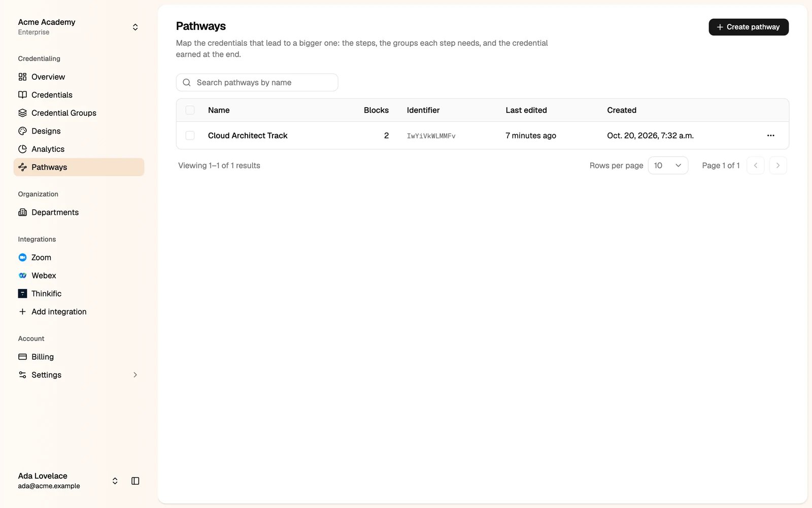This screenshot has width=812, height=508.
Task: Click the Name column header
Action: pyautogui.click(x=219, y=110)
